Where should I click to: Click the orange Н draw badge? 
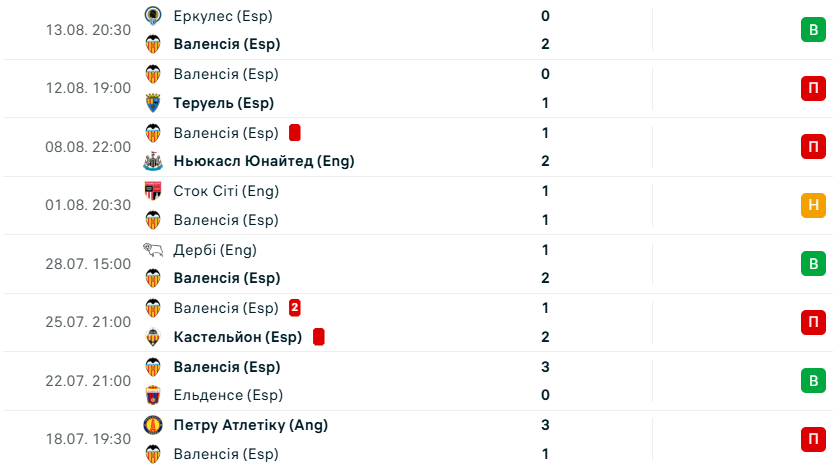813,205
